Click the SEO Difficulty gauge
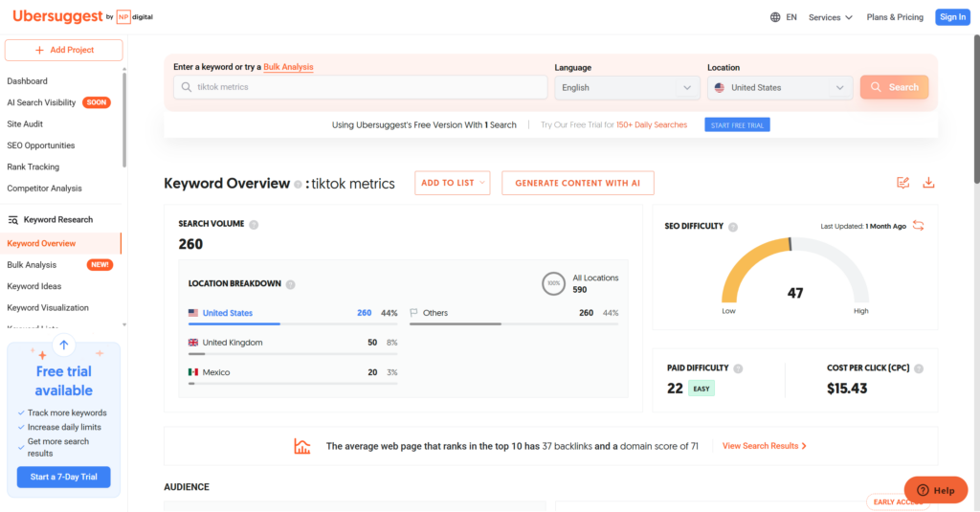Viewport: 980px width, 512px height. tap(794, 278)
